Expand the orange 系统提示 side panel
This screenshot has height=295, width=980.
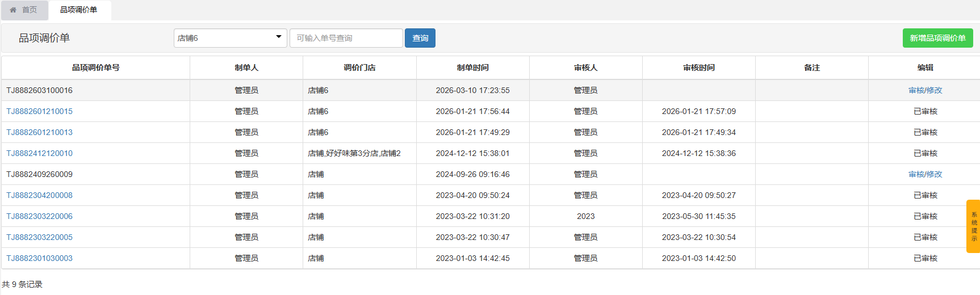973,226
